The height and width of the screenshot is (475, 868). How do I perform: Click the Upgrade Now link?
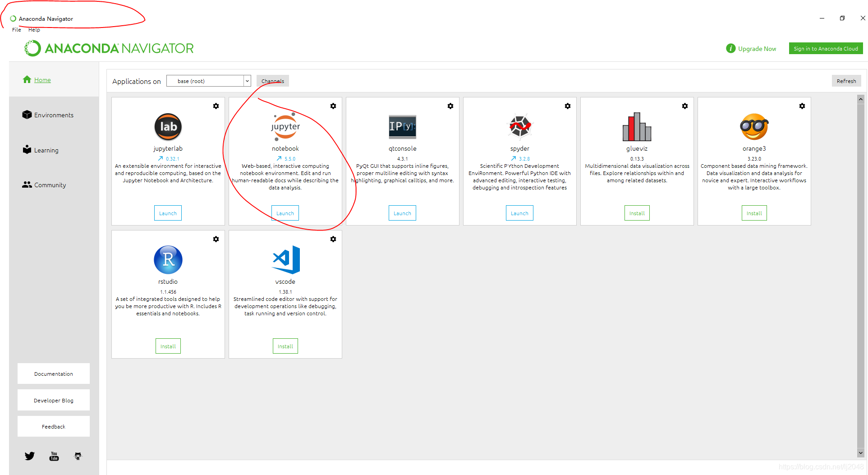(757, 49)
